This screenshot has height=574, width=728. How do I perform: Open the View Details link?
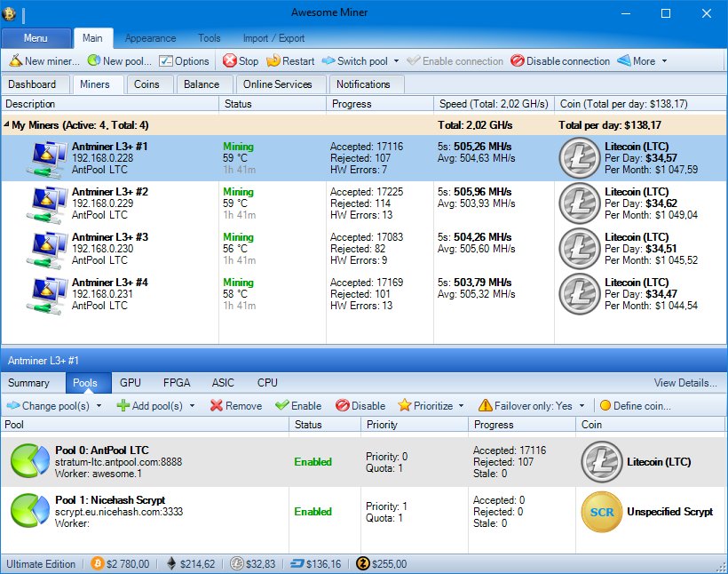[684, 382]
